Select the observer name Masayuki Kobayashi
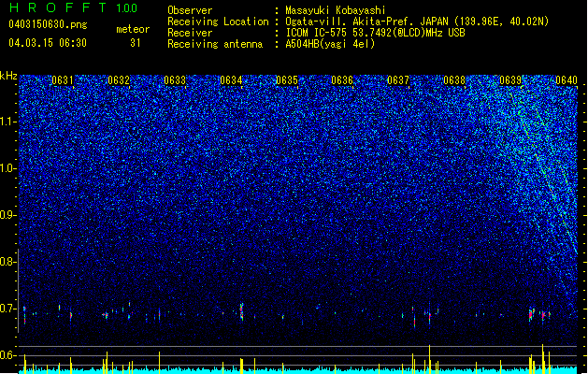This screenshot has width=588, height=374. point(336,10)
